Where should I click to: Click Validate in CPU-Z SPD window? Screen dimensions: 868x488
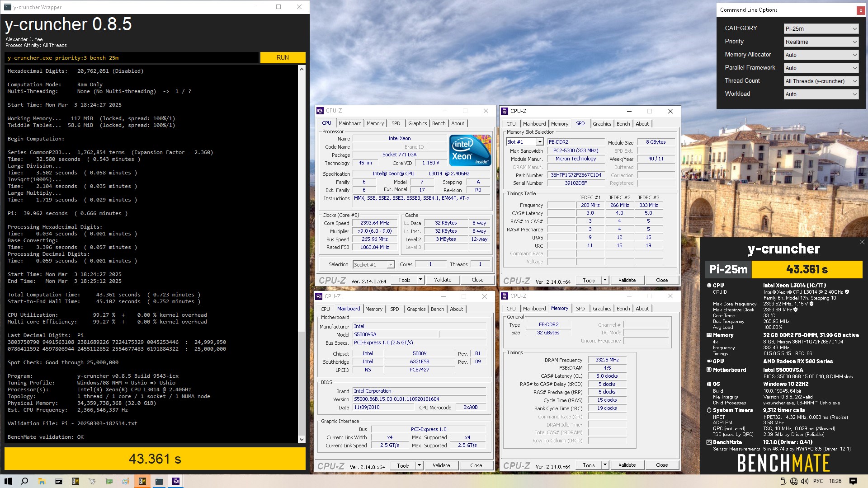[627, 280]
